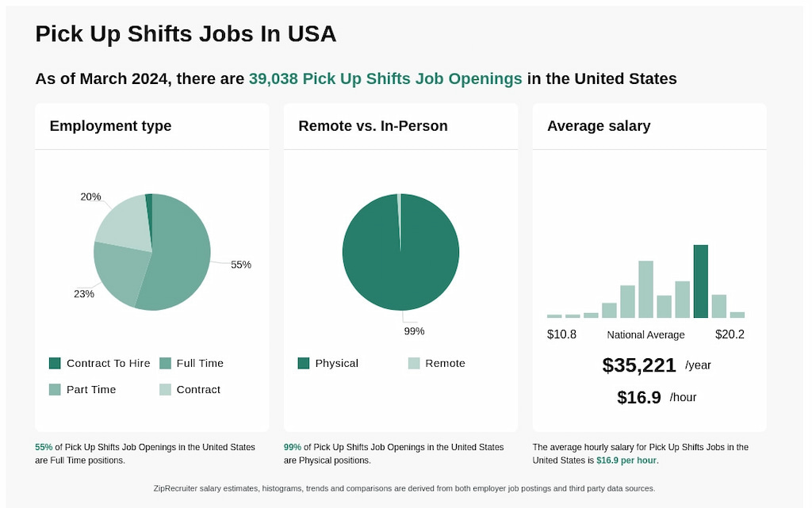
Task: Select the 20% Contract pie slice
Action: tap(124, 222)
